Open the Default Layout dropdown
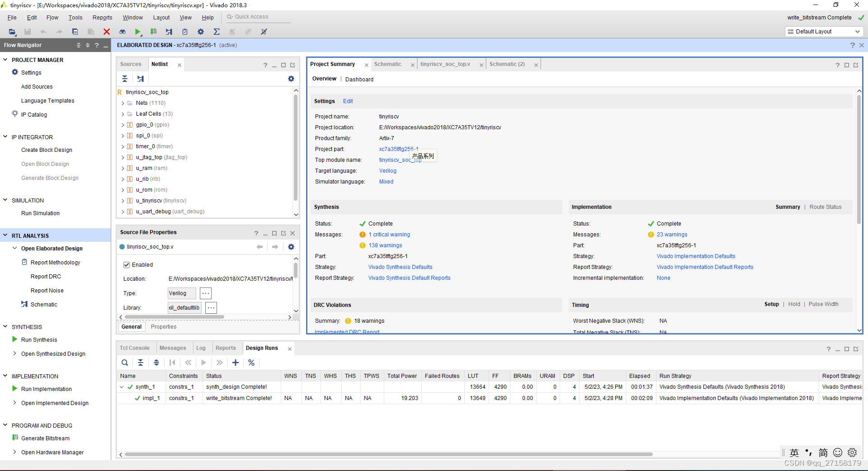Viewport: 868px width, 471px height. point(824,32)
